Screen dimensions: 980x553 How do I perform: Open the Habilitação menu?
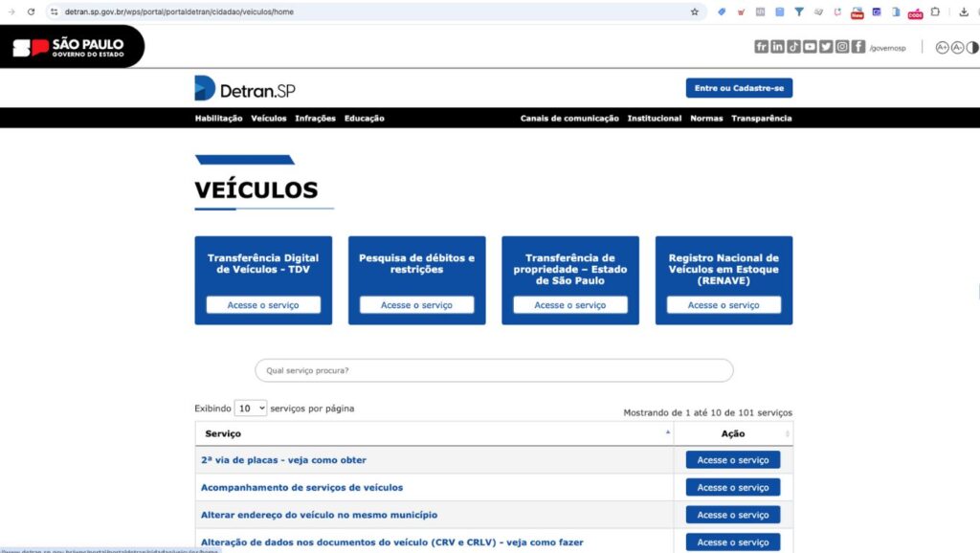218,118
